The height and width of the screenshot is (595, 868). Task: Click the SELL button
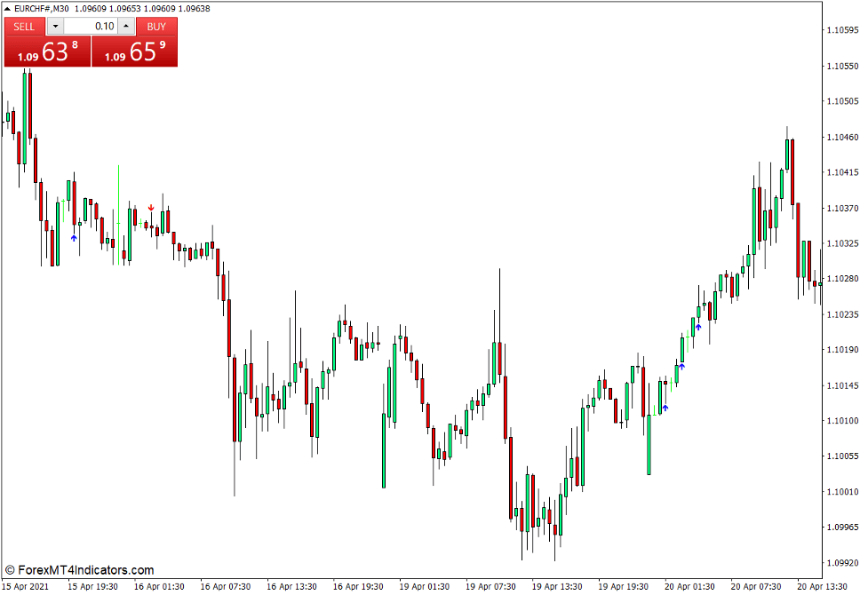(24, 27)
